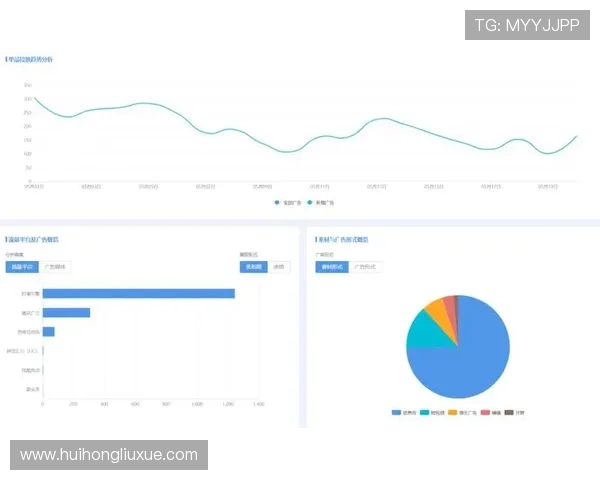Switch to the second white tab in pie panel
The width and height of the screenshot is (600, 480).
[x=367, y=267]
